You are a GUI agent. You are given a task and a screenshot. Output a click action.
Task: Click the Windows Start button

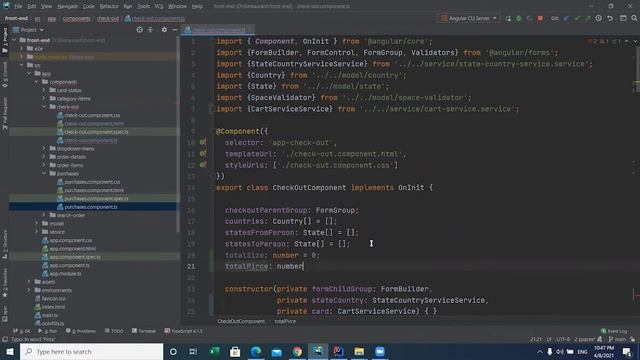coord(10,351)
